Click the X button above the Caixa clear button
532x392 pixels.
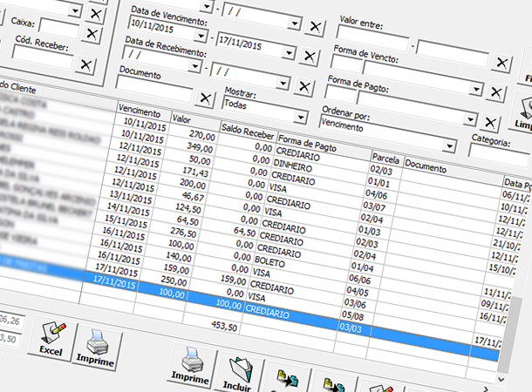coord(96,15)
